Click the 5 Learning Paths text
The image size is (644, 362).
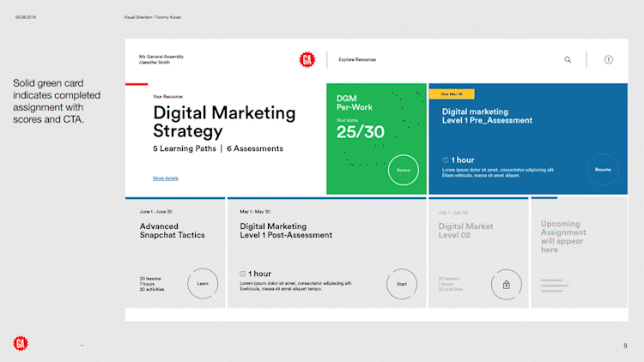185,148
